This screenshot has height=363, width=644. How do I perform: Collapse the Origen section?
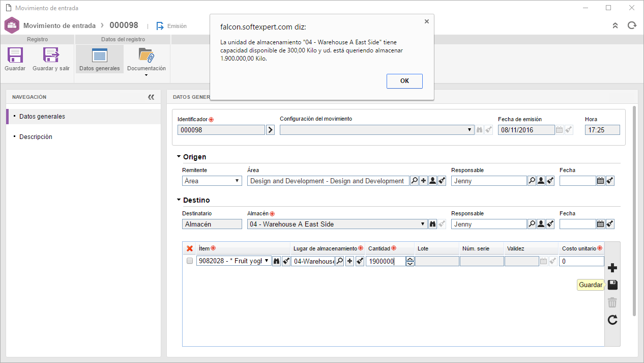tap(179, 157)
